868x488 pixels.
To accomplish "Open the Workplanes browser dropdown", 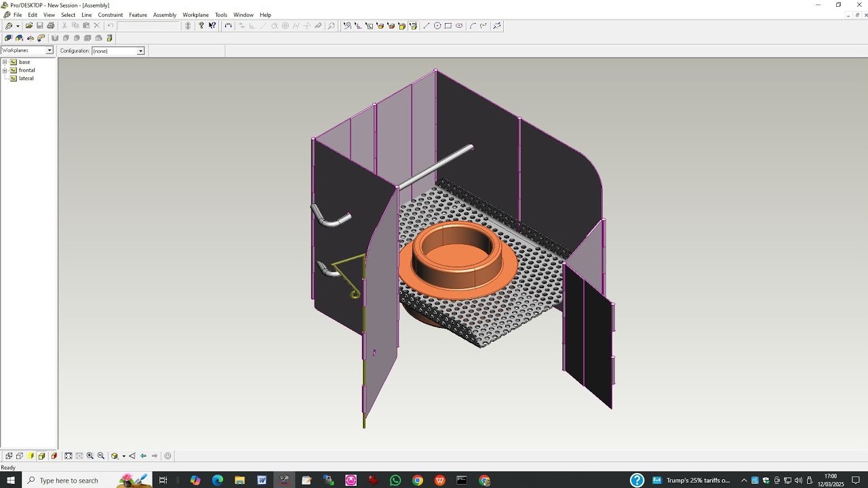I will point(49,51).
